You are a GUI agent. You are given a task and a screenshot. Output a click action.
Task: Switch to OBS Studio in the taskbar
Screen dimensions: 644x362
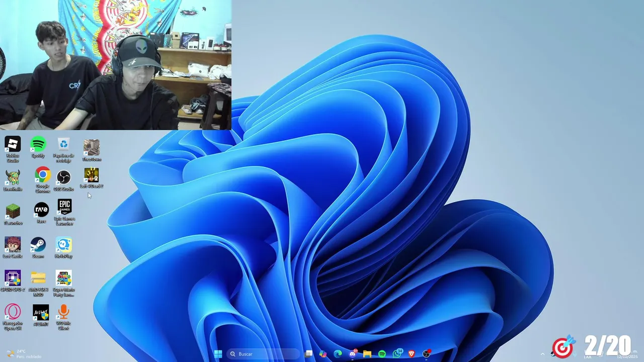coord(427,354)
